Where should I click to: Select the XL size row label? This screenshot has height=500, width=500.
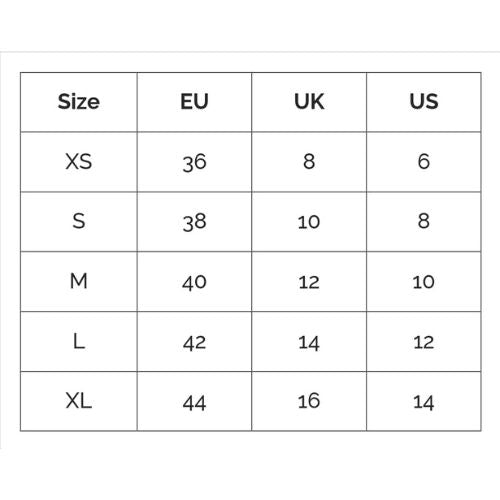click(79, 401)
